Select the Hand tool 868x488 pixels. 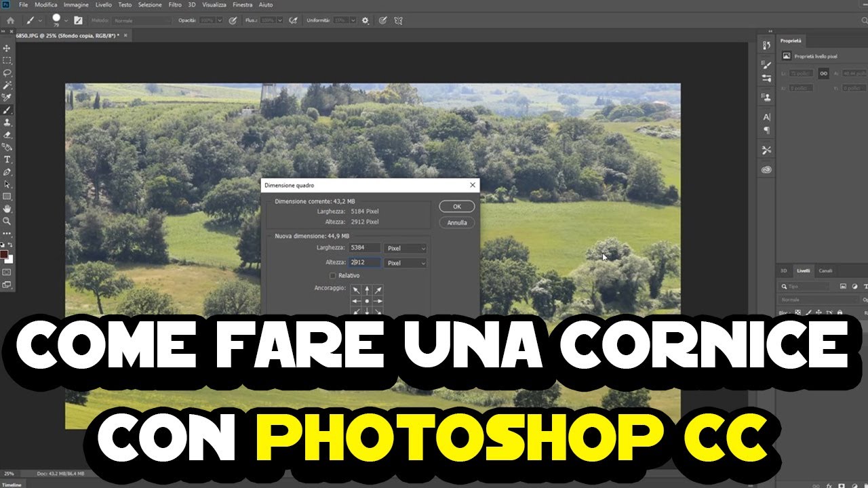point(7,208)
